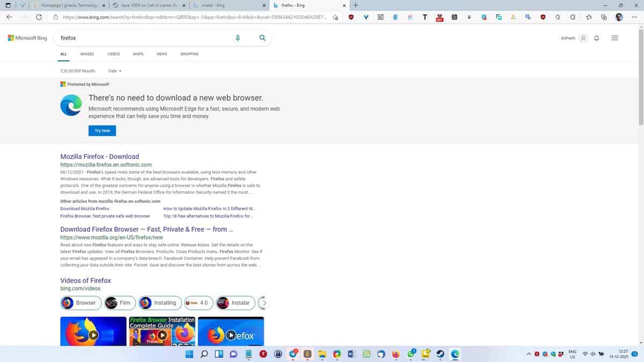Open WhatsApp from the taskbar
Image resolution: width=644 pixels, height=362 pixels.
pos(411,354)
